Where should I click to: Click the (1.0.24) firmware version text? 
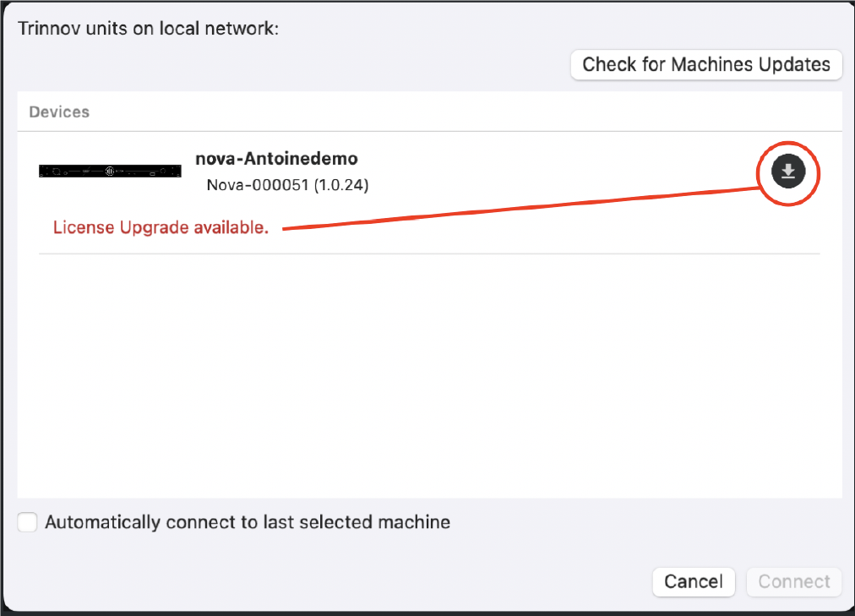pos(340,184)
